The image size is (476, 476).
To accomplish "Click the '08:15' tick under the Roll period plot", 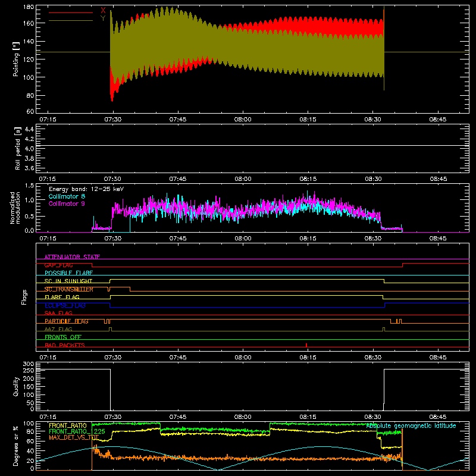I will (x=308, y=179).
